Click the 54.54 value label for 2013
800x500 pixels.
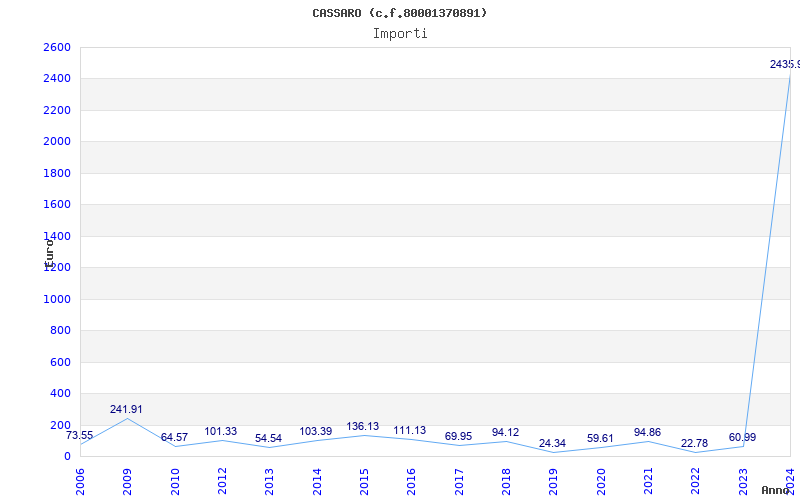(268, 439)
